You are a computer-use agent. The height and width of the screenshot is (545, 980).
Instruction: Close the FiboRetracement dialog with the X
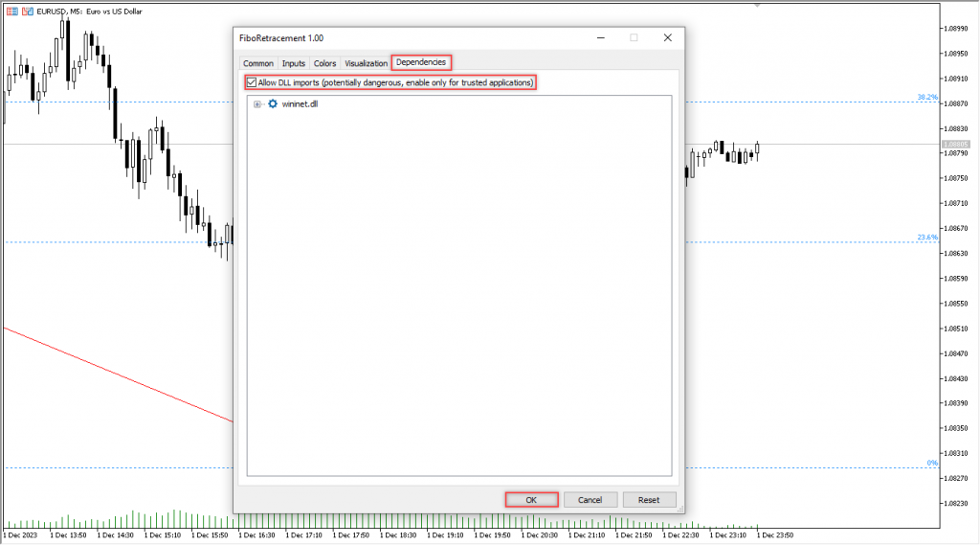pyautogui.click(x=667, y=37)
